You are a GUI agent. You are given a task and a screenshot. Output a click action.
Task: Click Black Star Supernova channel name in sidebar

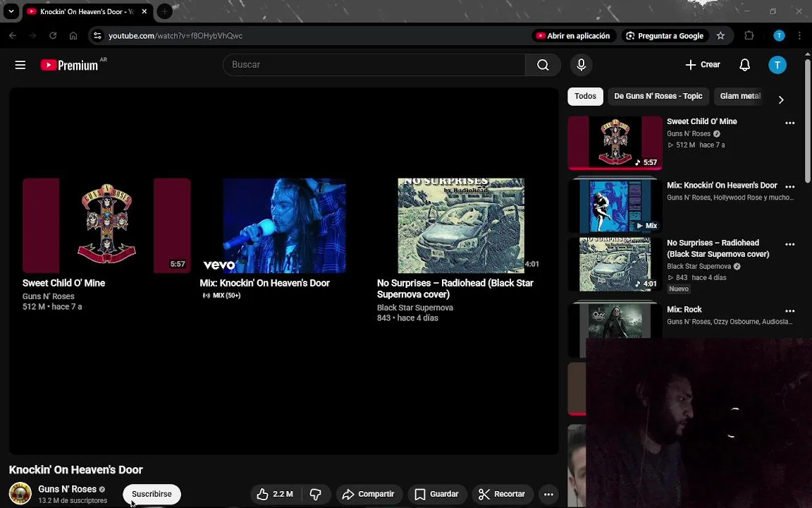699,267
